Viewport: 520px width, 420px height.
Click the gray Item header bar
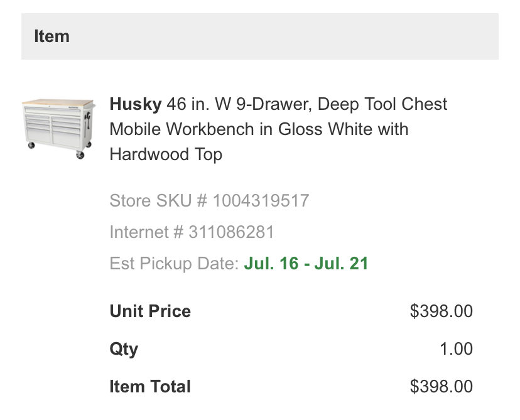pyautogui.click(x=259, y=36)
